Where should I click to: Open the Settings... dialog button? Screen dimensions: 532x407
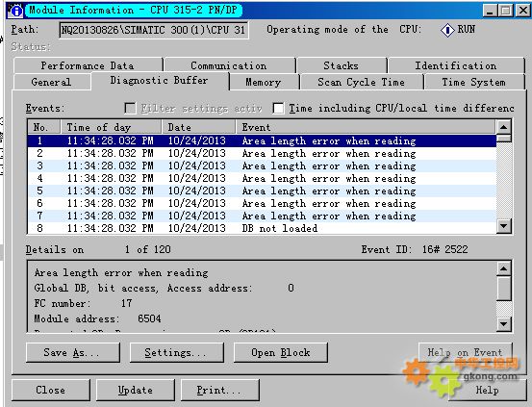click(x=177, y=353)
